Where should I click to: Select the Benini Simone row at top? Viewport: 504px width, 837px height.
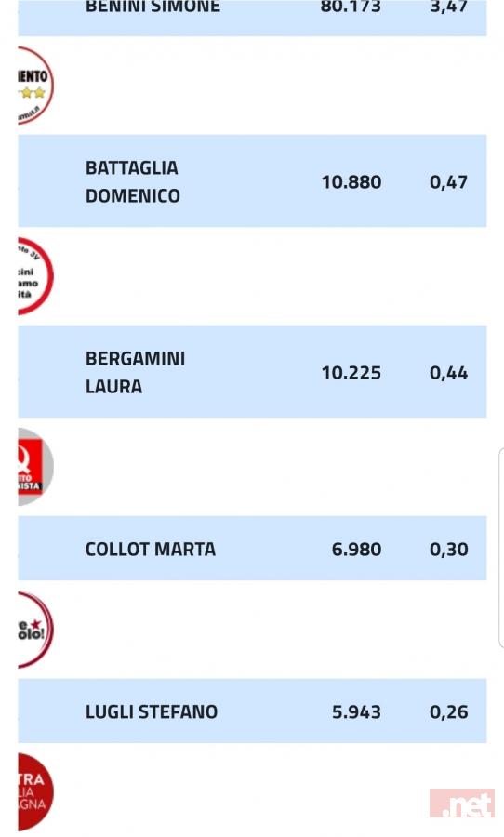(x=252, y=18)
